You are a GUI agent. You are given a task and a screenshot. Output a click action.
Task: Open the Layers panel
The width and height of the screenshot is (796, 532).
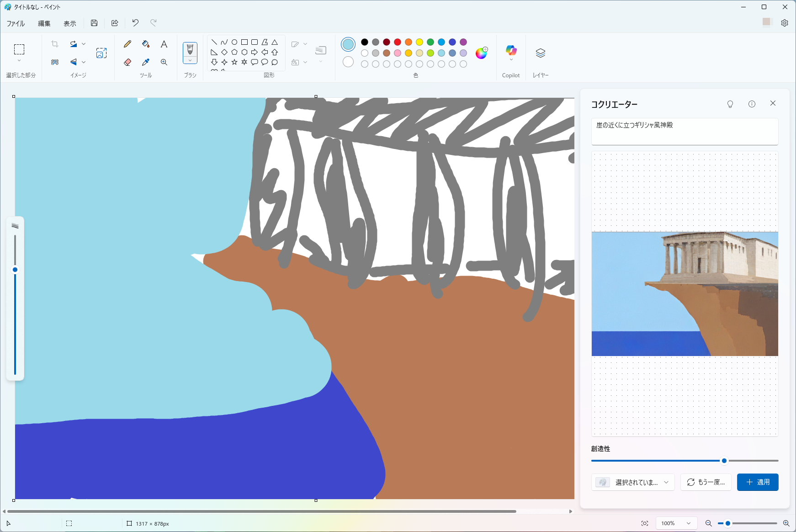(x=541, y=53)
